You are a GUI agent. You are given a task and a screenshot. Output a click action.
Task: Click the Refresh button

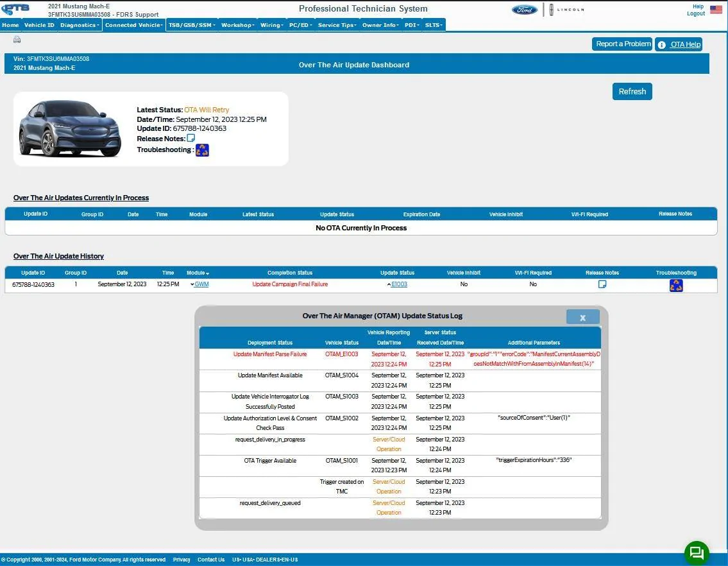632,92
